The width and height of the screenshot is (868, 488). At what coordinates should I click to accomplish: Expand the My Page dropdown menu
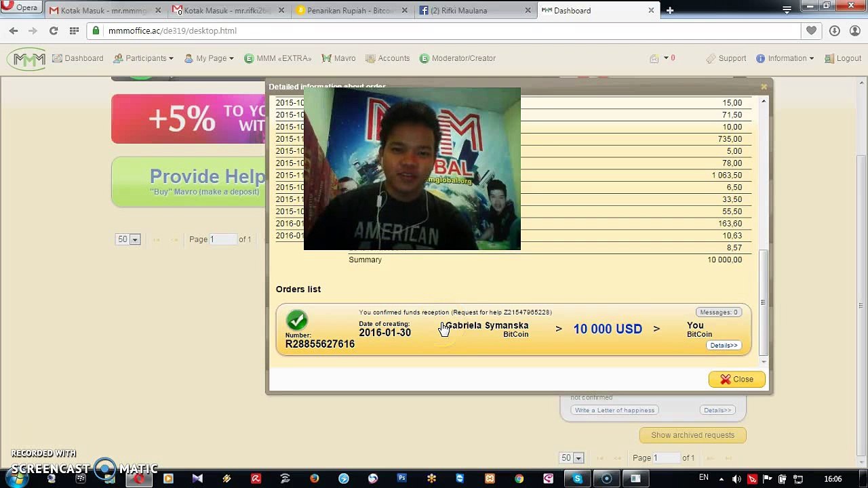(x=209, y=58)
